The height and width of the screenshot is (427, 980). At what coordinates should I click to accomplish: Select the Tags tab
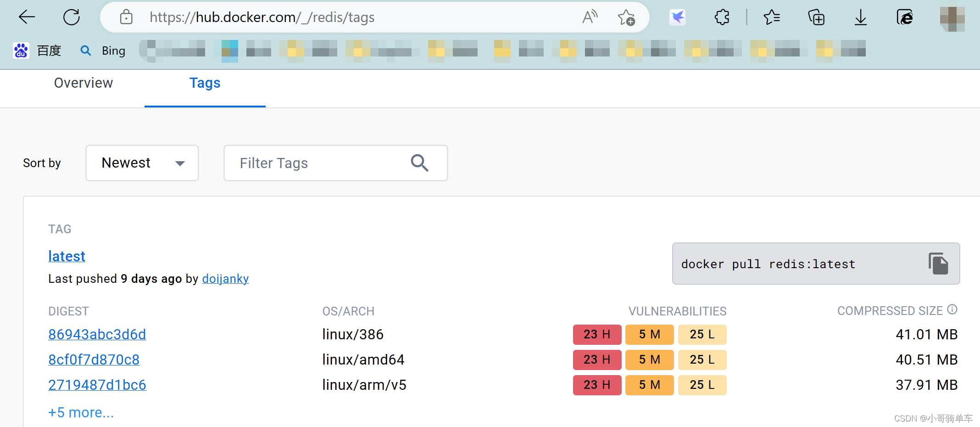[205, 83]
